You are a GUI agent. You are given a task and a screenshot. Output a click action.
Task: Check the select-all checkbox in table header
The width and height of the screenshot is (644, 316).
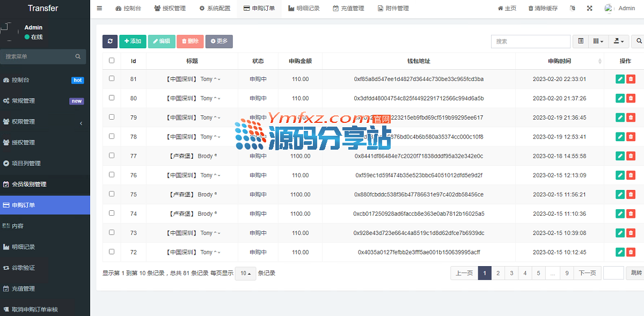click(x=112, y=61)
